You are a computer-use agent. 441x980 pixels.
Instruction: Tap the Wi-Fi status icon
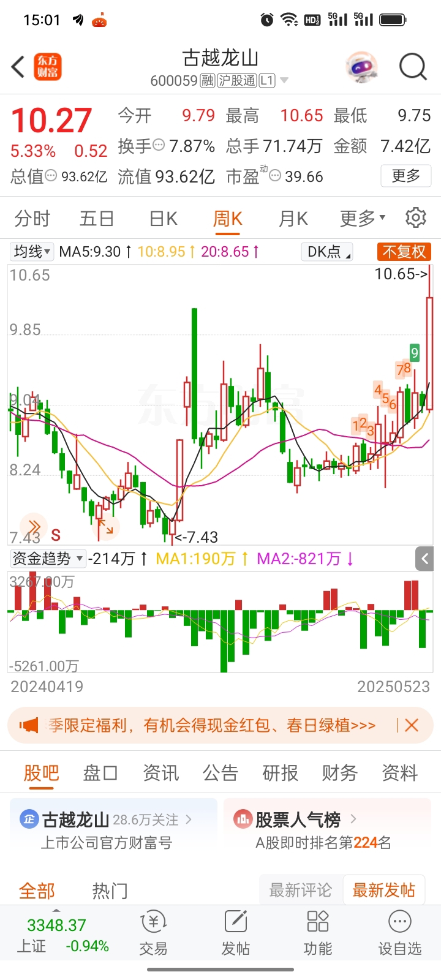click(x=289, y=20)
